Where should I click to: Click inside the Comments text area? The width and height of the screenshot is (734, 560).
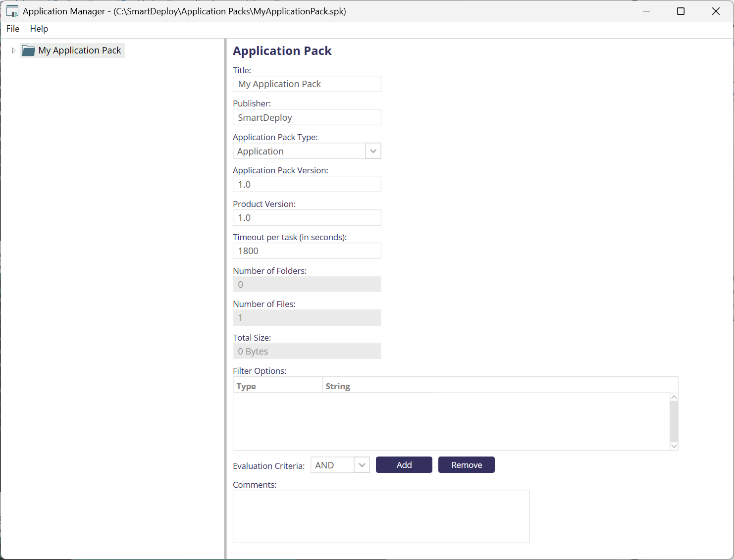pos(381,516)
